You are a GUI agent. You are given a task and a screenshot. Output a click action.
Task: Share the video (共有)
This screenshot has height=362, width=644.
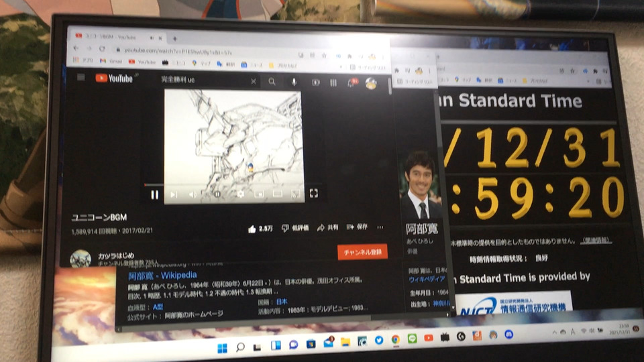tap(327, 227)
